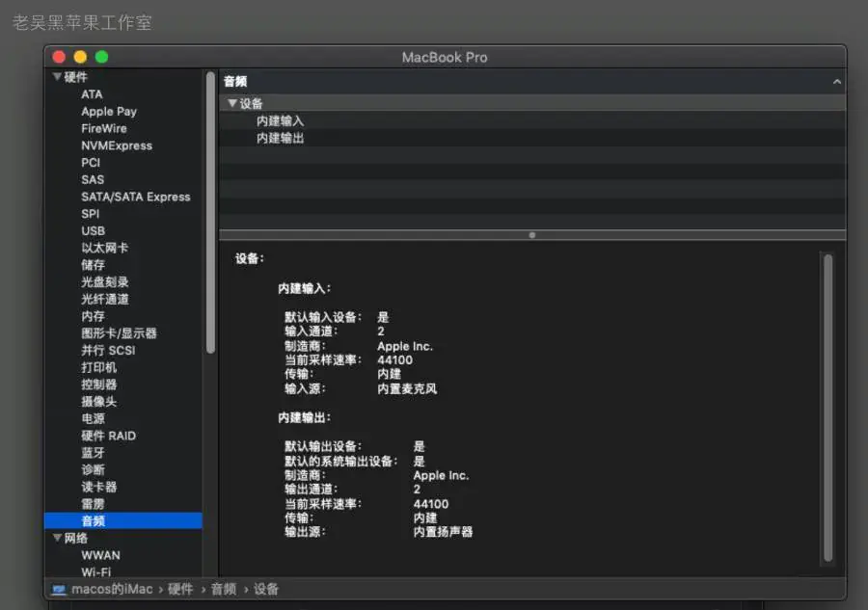Select 内建输出 device row
Screen dimensions: 868x610
[x=532, y=138]
